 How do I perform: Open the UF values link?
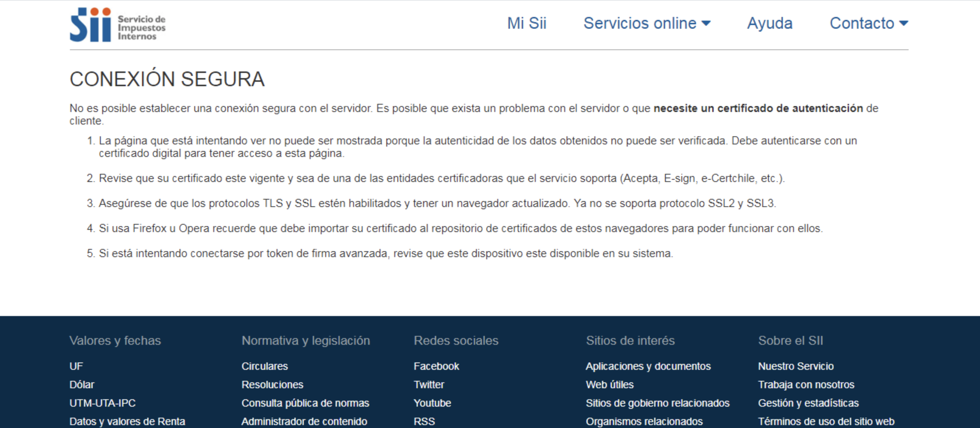point(76,366)
